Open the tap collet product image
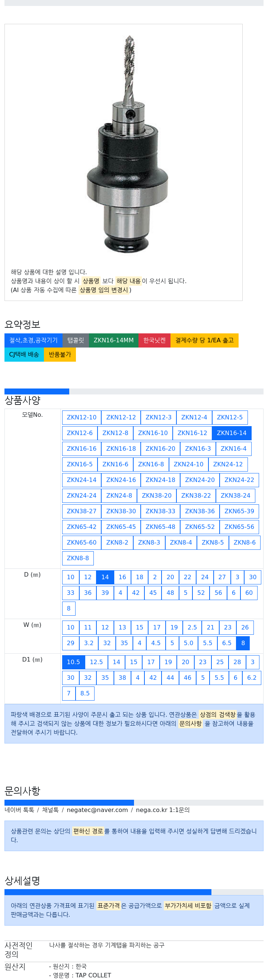The height and width of the screenshot is (980, 268). coord(127,144)
